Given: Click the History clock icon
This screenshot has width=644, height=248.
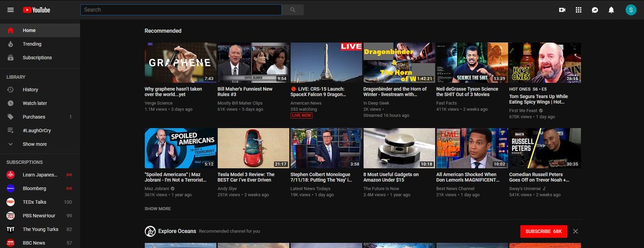Looking at the screenshot, I should [x=10, y=90].
